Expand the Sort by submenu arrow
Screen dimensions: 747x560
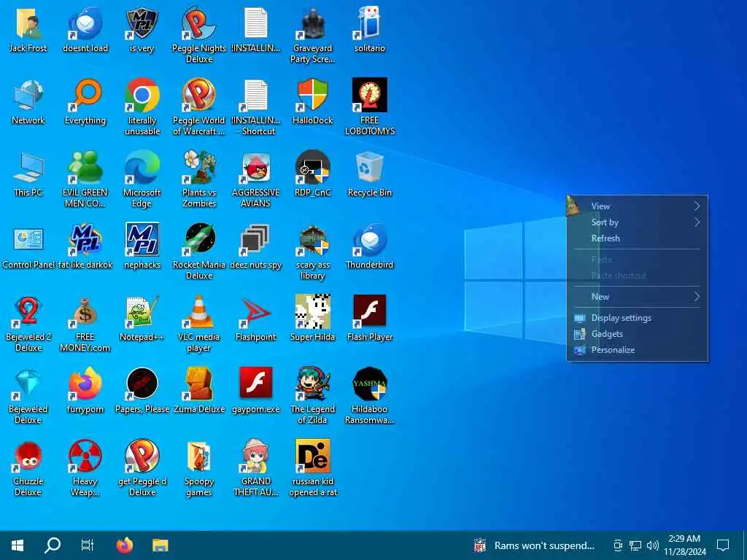click(697, 222)
